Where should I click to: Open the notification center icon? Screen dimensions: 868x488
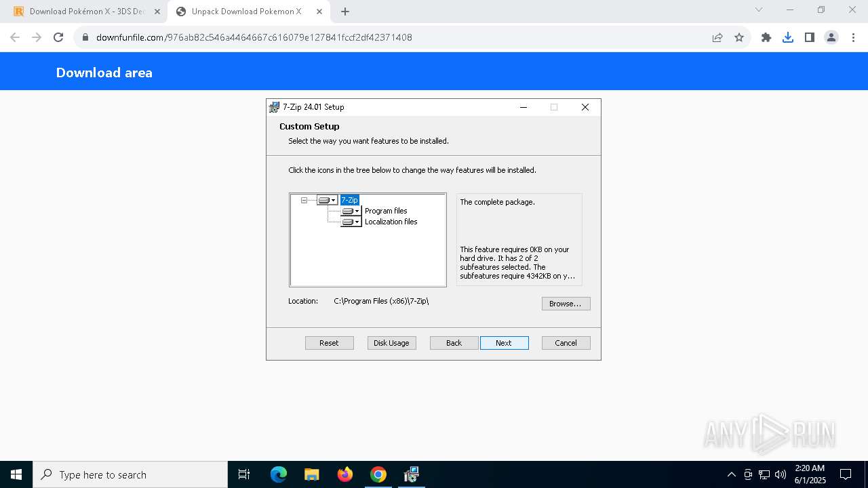click(x=846, y=474)
